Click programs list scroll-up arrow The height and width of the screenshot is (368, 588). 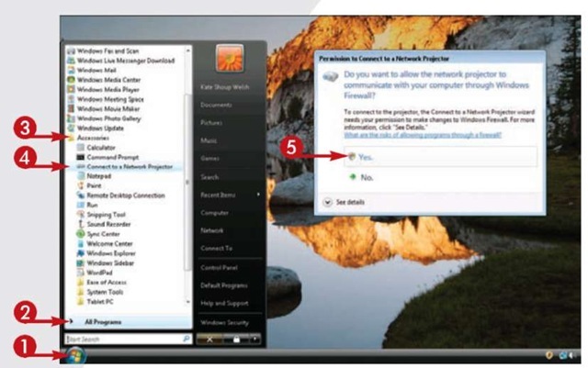[187, 50]
